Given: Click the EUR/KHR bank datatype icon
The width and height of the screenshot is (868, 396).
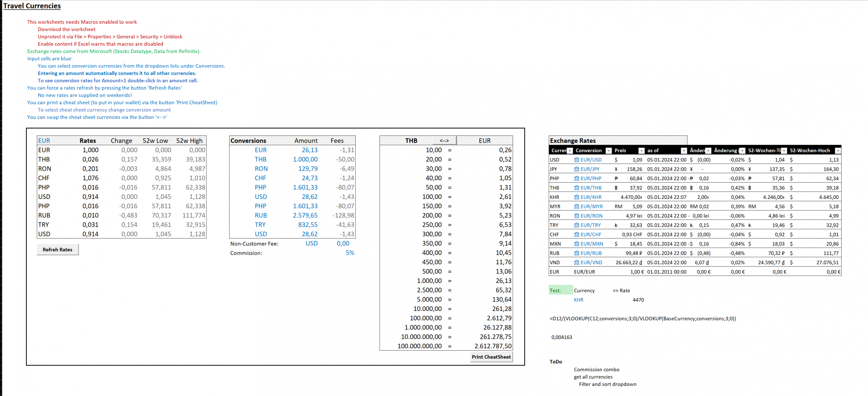Looking at the screenshot, I should coord(576,197).
